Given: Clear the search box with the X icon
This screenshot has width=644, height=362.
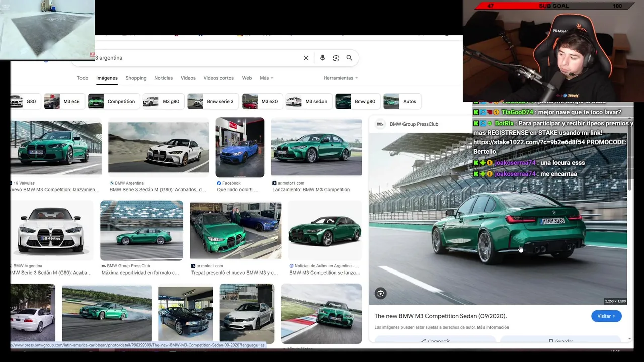Looking at the screenshot, I should pos(306,58).
